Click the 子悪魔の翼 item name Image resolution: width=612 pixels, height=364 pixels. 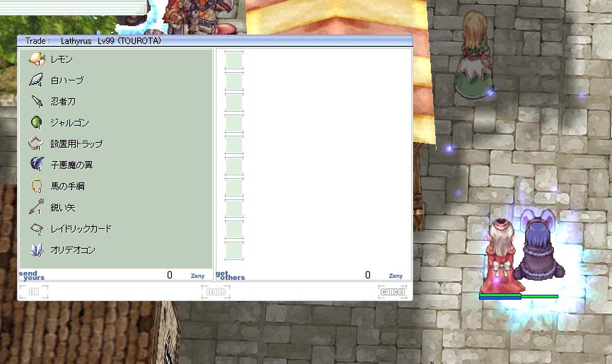(x=71, y=165)
